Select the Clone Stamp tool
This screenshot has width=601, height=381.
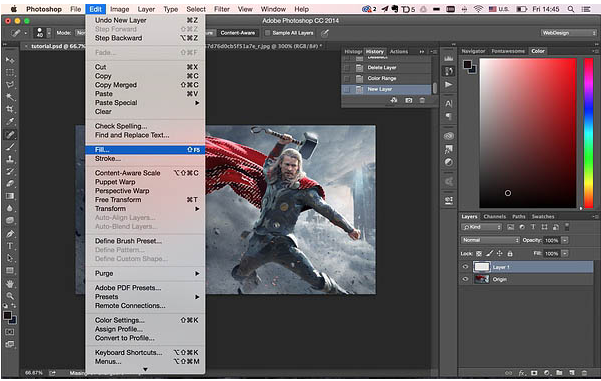[x=10, y=159]
